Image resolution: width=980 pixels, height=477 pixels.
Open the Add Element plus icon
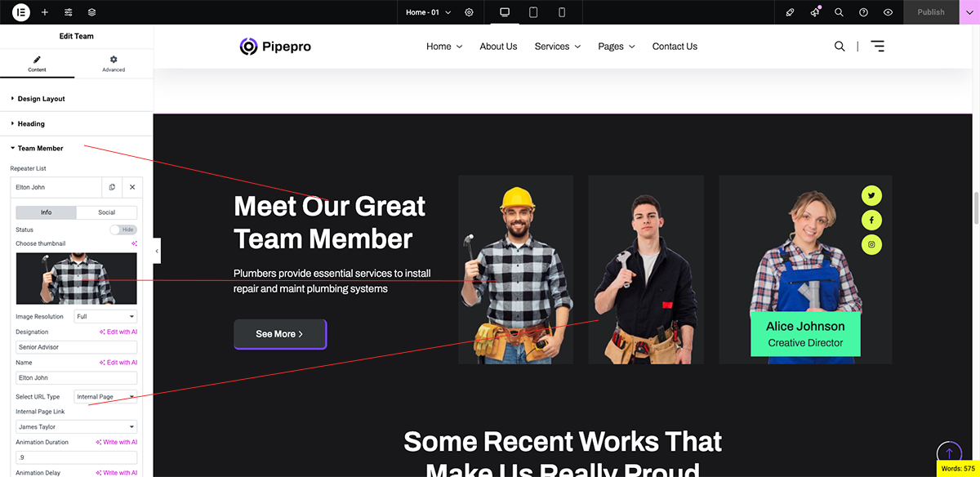click(x=45, y=12)
